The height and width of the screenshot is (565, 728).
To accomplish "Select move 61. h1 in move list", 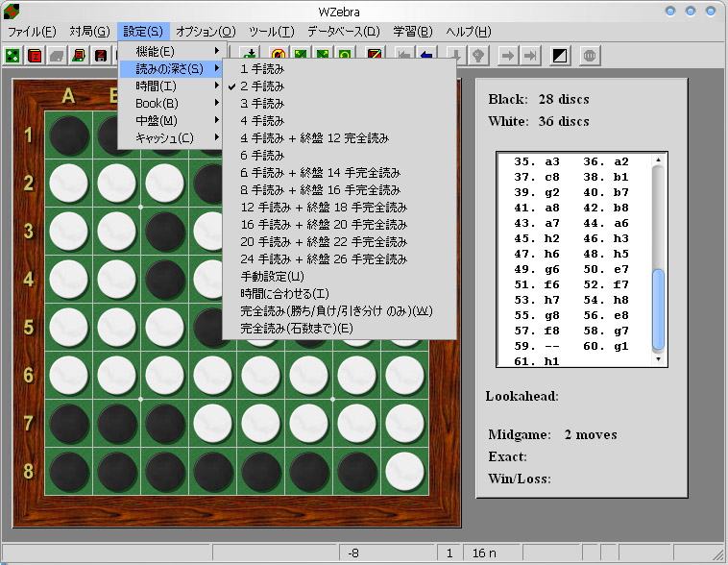I will click(x=537, y=361).
